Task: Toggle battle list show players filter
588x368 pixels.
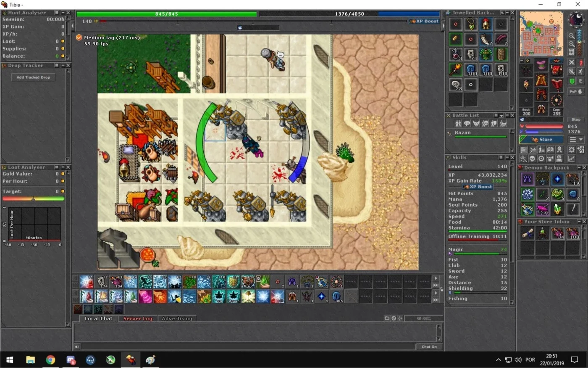Action: (x=458, y=123)
